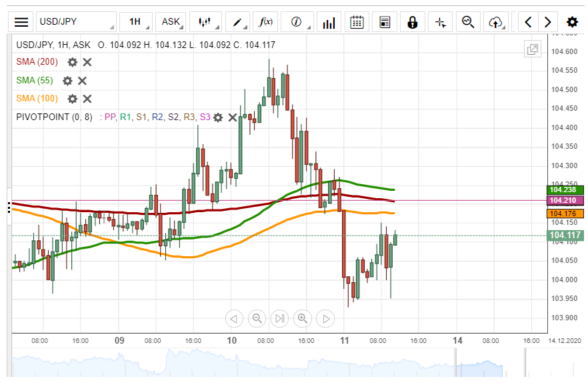Screen dimensions: 588x383
Task: Open chart settings gear in toolbar
Action: click(572, 22)
